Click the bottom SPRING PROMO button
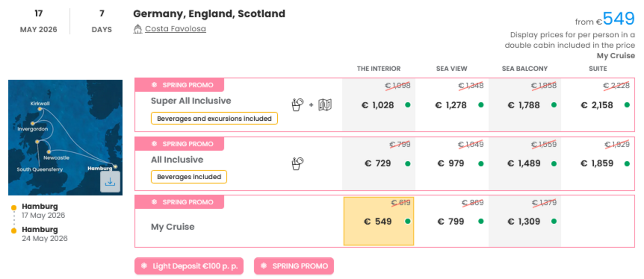644x279 pixels. (x=294, y=266)
